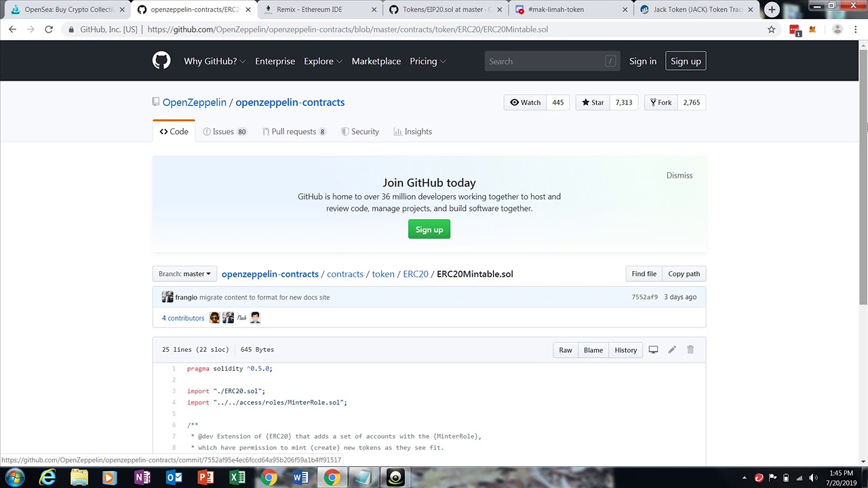Open the OpenZeppelin organization link
Screen dimensions: 868x488
(195, 102)
